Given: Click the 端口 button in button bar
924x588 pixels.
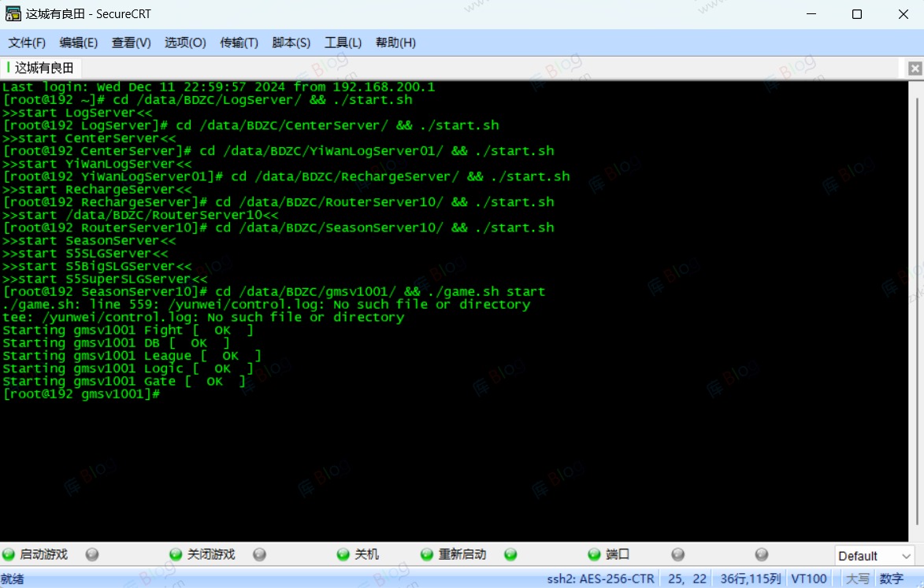Looking at the screenshot, I should (x=609, y=555).
